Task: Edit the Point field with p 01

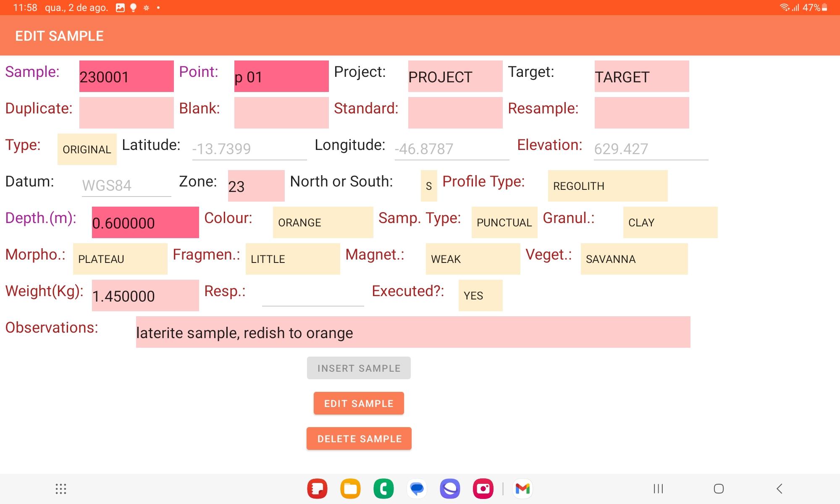Action: (x=281, y=76)
